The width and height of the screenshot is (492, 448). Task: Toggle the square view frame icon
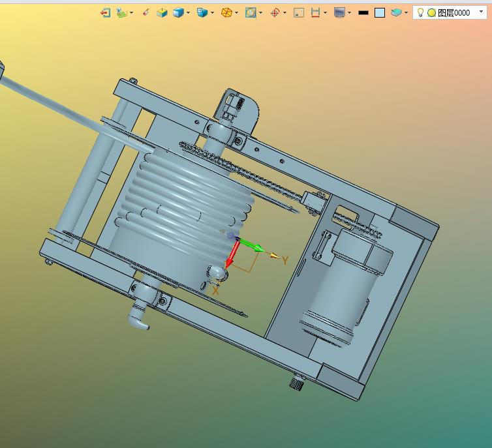point(299,13)
